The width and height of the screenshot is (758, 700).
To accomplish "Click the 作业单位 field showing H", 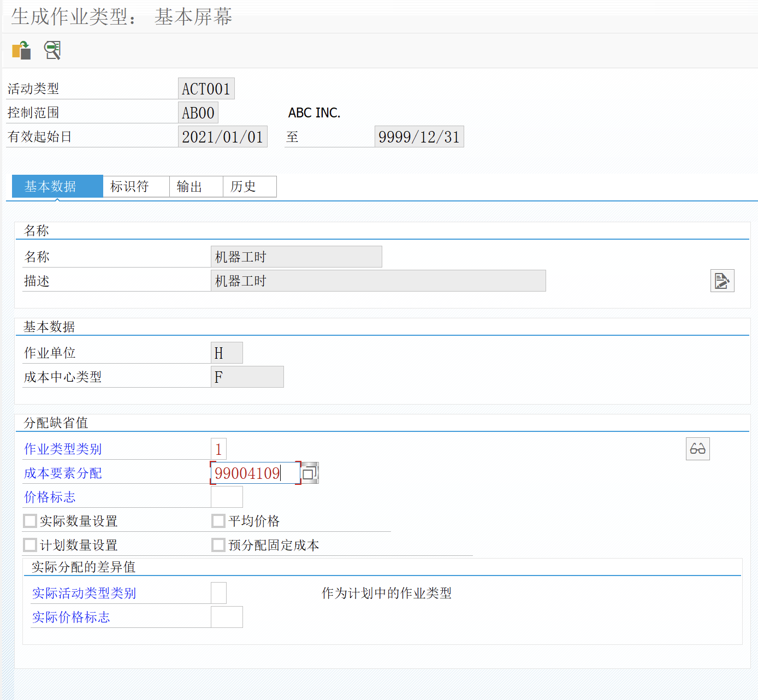I will tap(227, 353).
